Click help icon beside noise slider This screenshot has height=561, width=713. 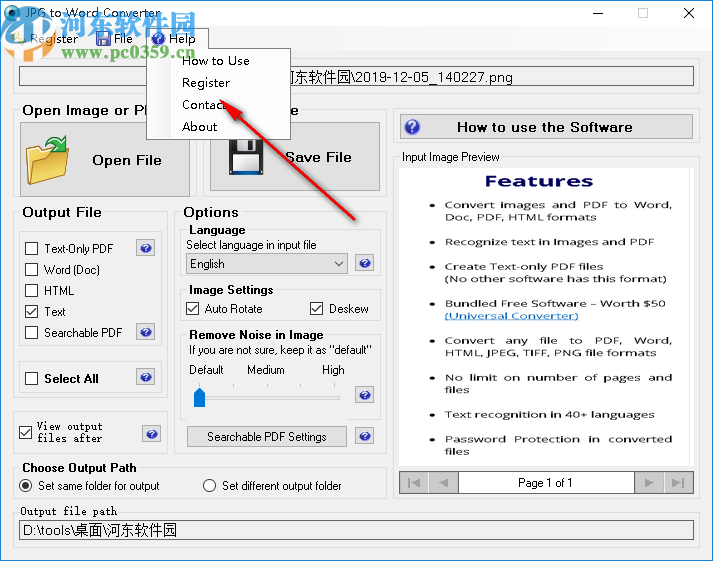tap(365, 395)
